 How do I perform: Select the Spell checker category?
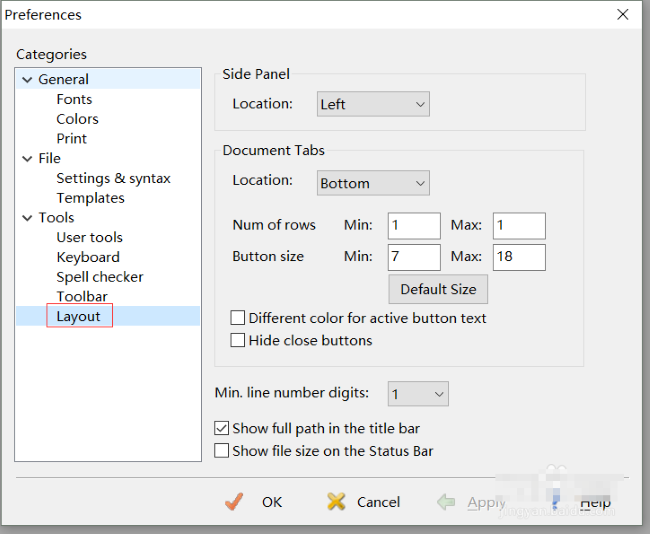coord(99,277)
